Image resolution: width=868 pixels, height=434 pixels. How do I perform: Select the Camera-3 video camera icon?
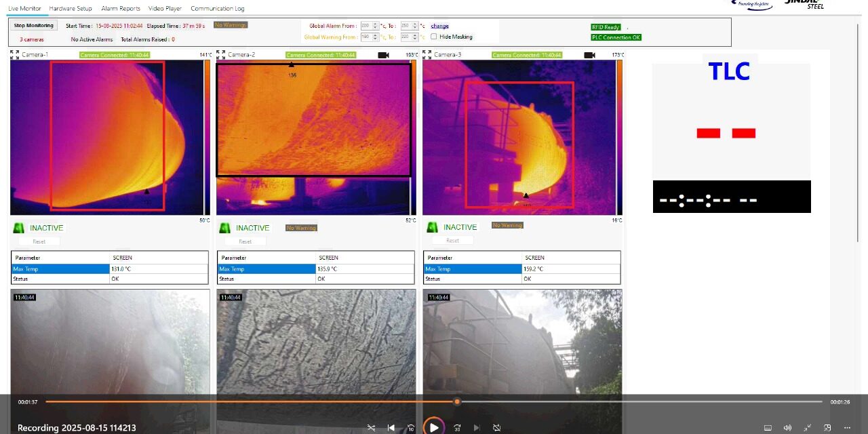(x=589, y=56)
